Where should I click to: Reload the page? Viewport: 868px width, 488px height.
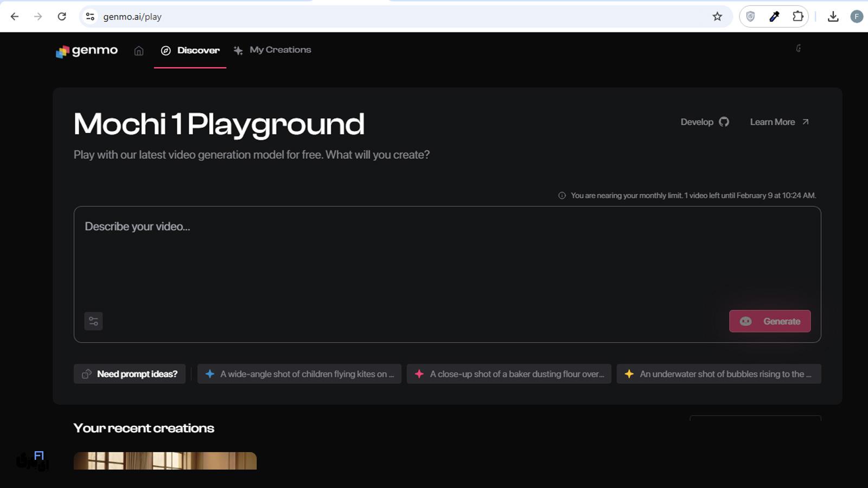(62, 16)
